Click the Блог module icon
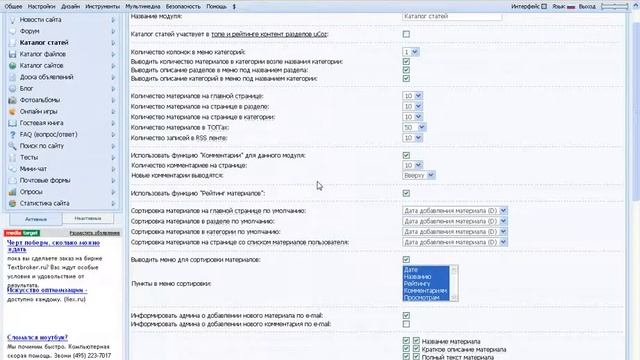 tap(13, 88)
